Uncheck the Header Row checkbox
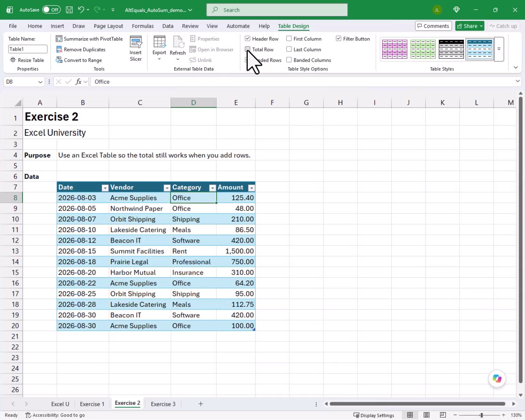Screen dimensions: 525x420 click(x=247, y=38)
